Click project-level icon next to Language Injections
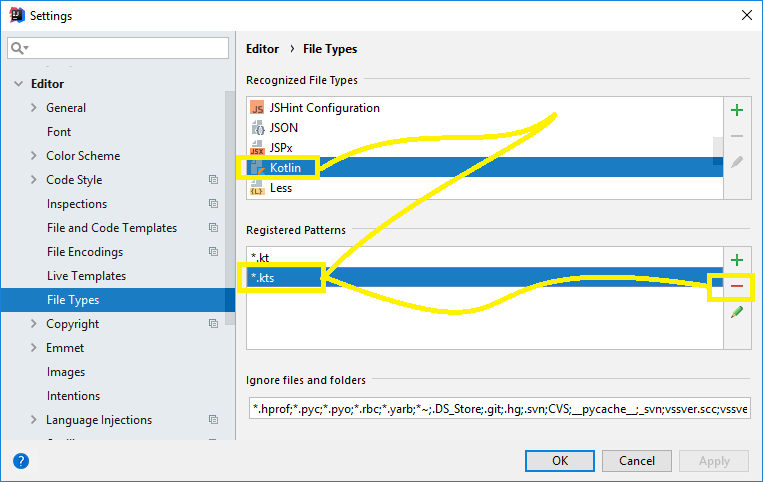This screenshot has height=482, width=763. [213, 419]
